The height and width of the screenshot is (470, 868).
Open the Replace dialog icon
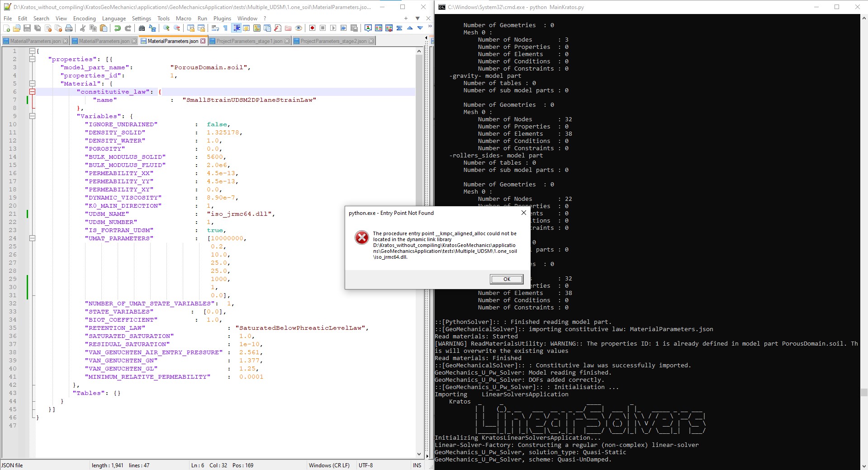tap(152, 28)
